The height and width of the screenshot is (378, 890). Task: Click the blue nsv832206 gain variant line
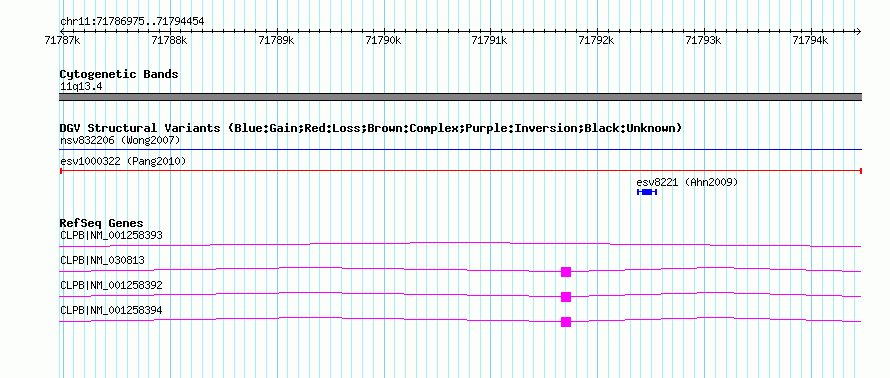460,150
